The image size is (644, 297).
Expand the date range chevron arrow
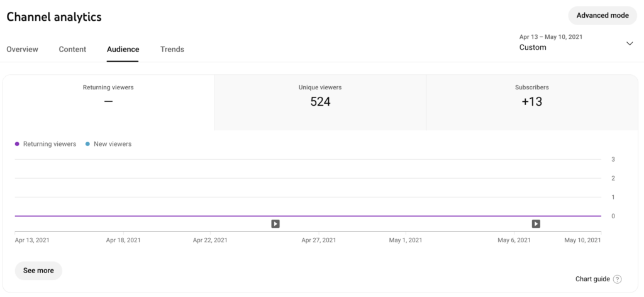click(x=630, y=43)
